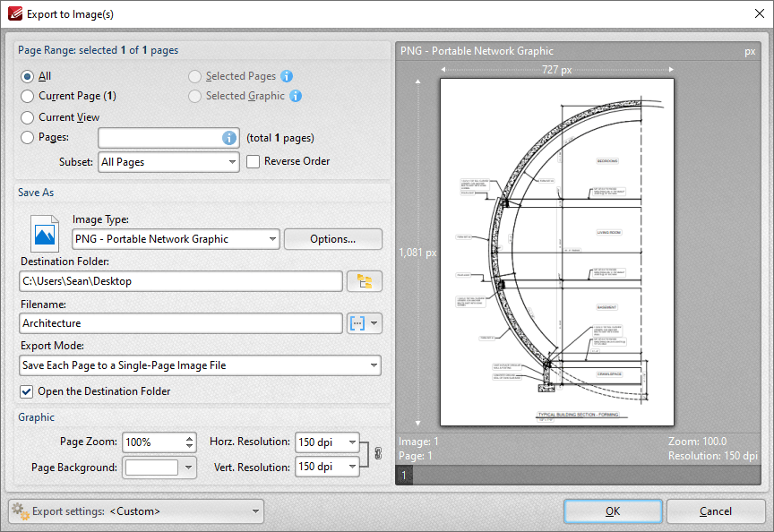Open the Image Type dropdown
Image resolution: width=774 pixels, height=532 pixels.
pyautogui.click(x=176, y=239)
